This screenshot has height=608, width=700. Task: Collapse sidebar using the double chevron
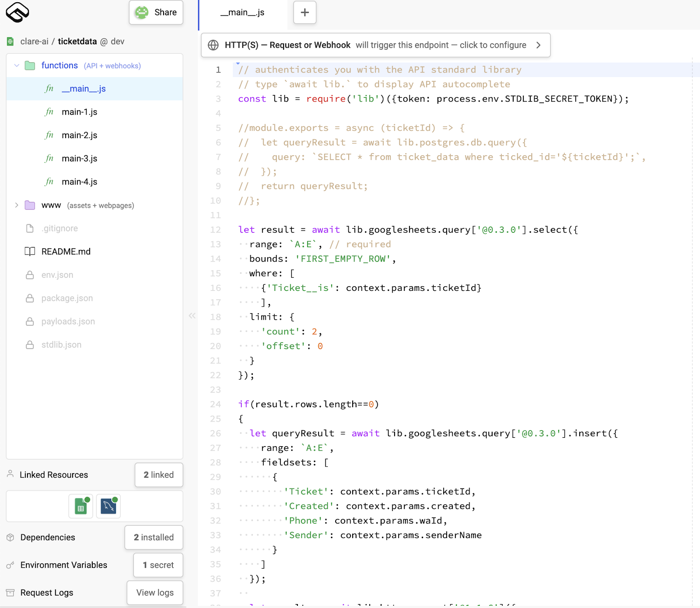(x=192, y=315)
